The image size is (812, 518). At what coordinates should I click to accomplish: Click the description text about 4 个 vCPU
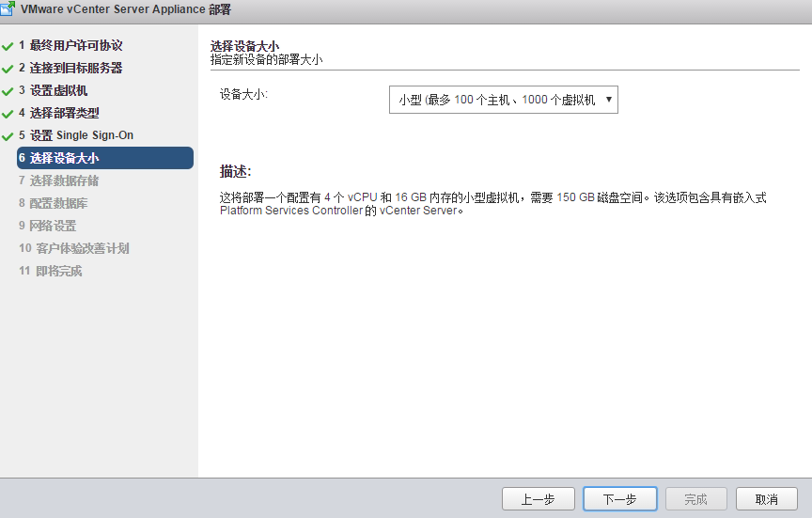[492, 204]
